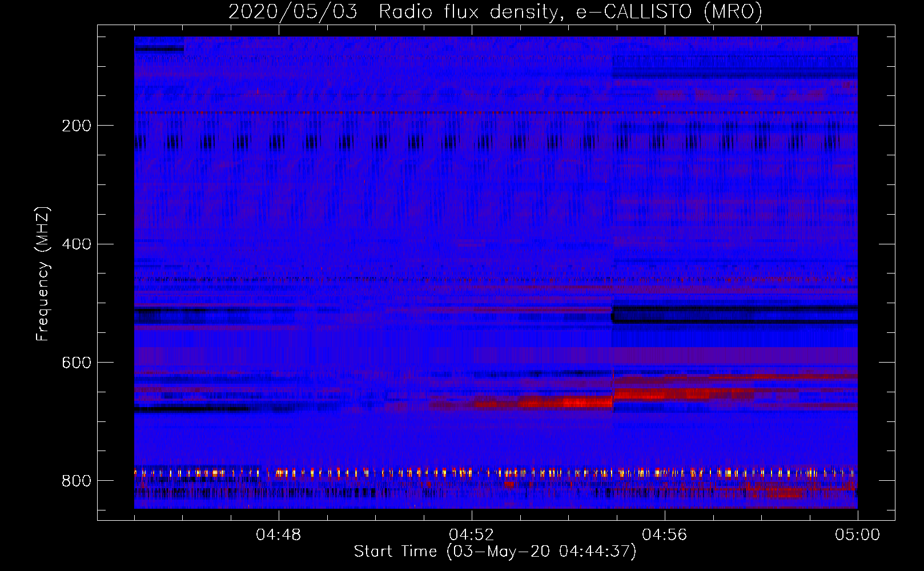
Task: Select the '800' frequency axis label
Action: (77, 481)
